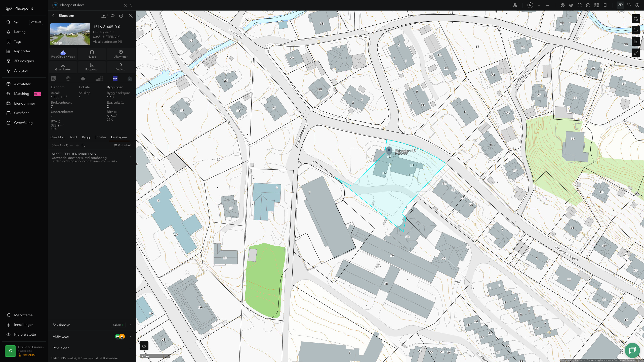The image size is (644, 362).
Task: Click Vis alle adresser (4) link
Action: (107, 42)
